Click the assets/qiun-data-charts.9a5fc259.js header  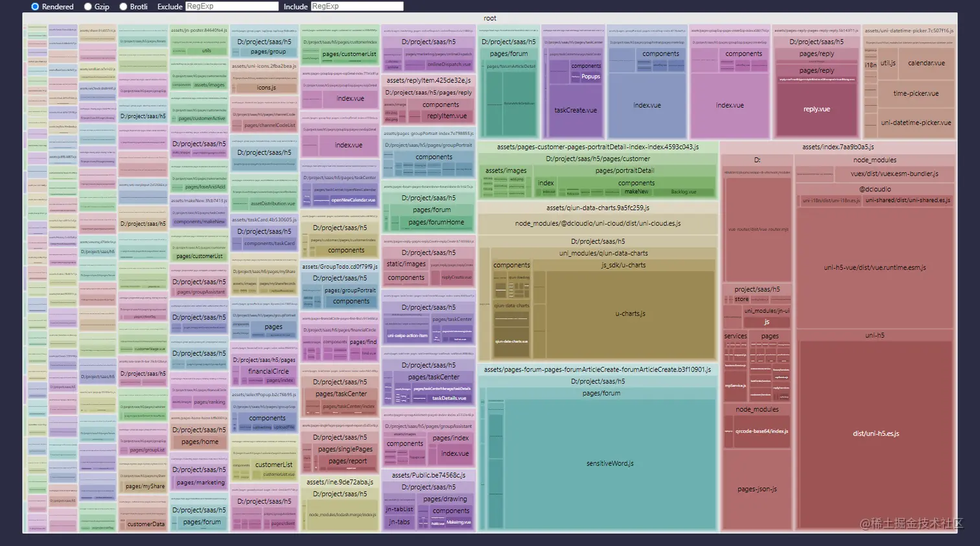click(598, 208)
